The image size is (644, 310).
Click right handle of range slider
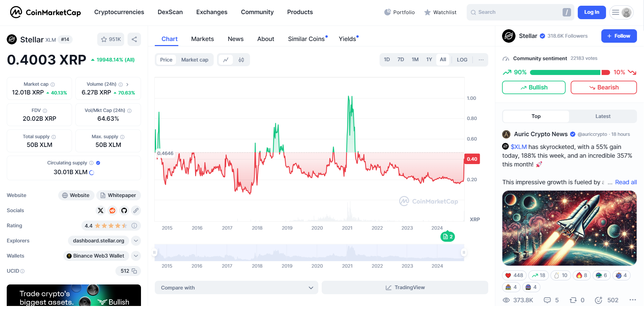(464, 253)
